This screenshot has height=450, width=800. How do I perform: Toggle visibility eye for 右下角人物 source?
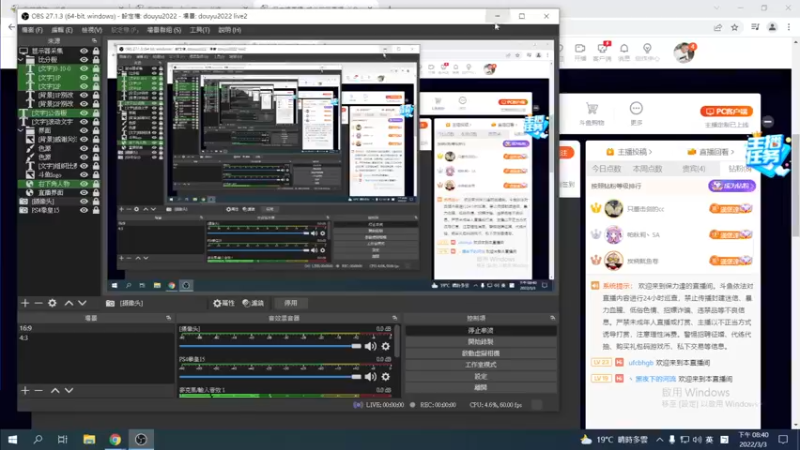click(x=84, y=184)
